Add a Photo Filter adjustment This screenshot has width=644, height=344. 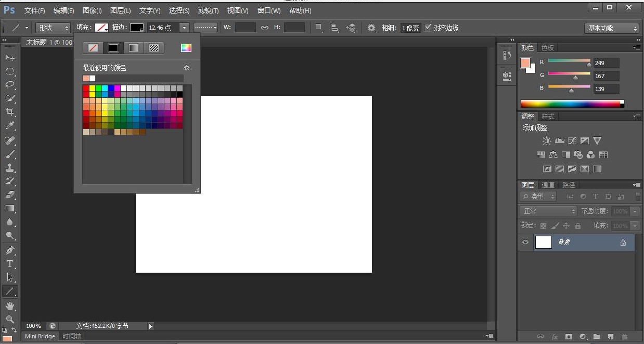(x=578, y=155)
